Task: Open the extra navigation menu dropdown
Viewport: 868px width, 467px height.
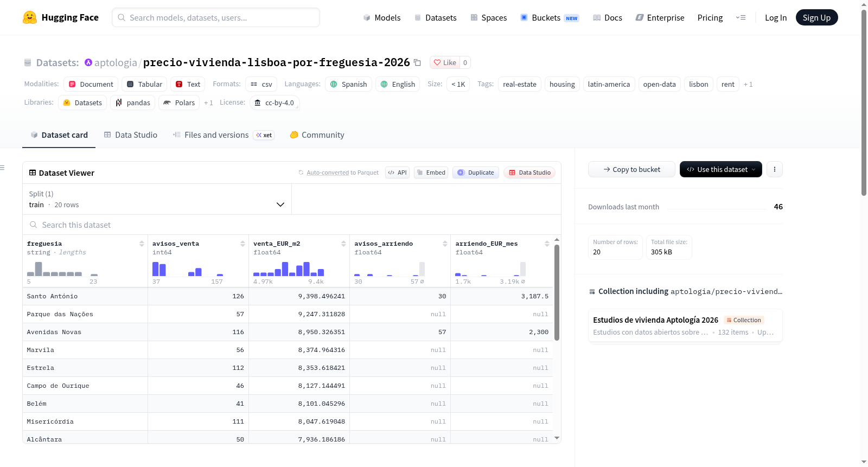Action: (x=741, y=17)
